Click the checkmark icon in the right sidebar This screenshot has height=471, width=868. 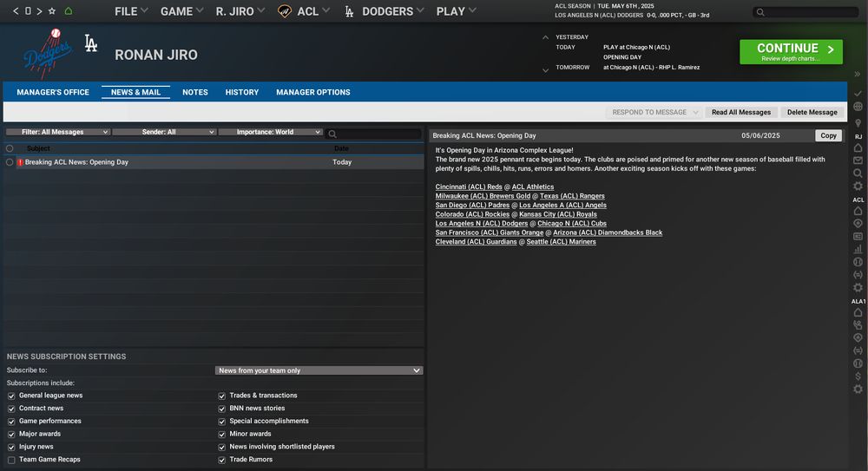coord(858,93)
